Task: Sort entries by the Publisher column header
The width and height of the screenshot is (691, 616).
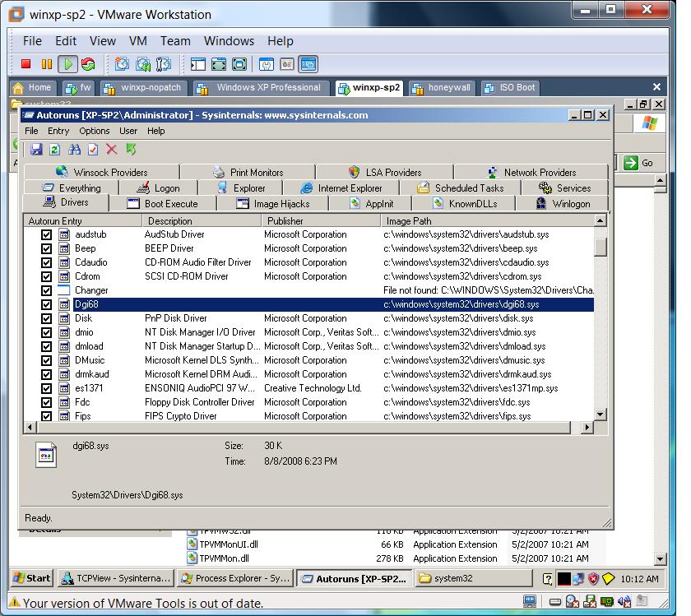Action: (x=321, y=220)
